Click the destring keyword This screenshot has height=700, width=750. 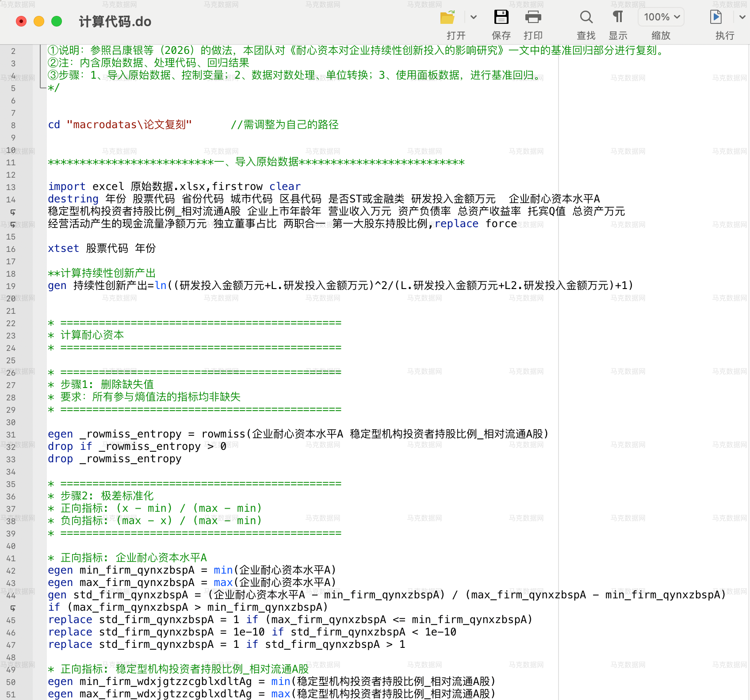(73, 199)
